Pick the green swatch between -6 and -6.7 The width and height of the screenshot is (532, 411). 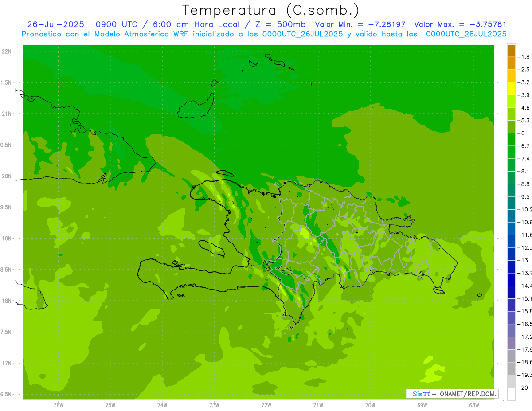511,140
